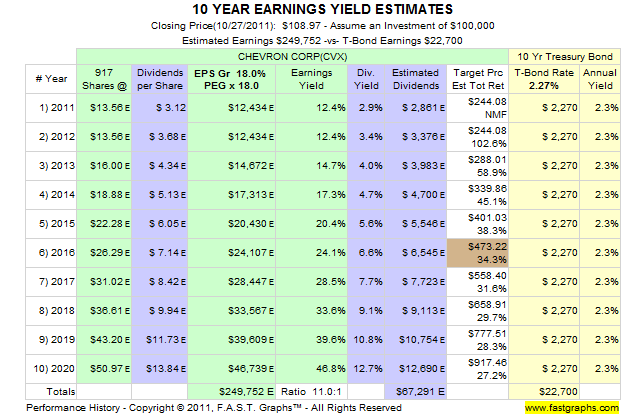Select the 9) 2019 row label
Viewport: 633px width, 418px height.
(x=51, y=340)
